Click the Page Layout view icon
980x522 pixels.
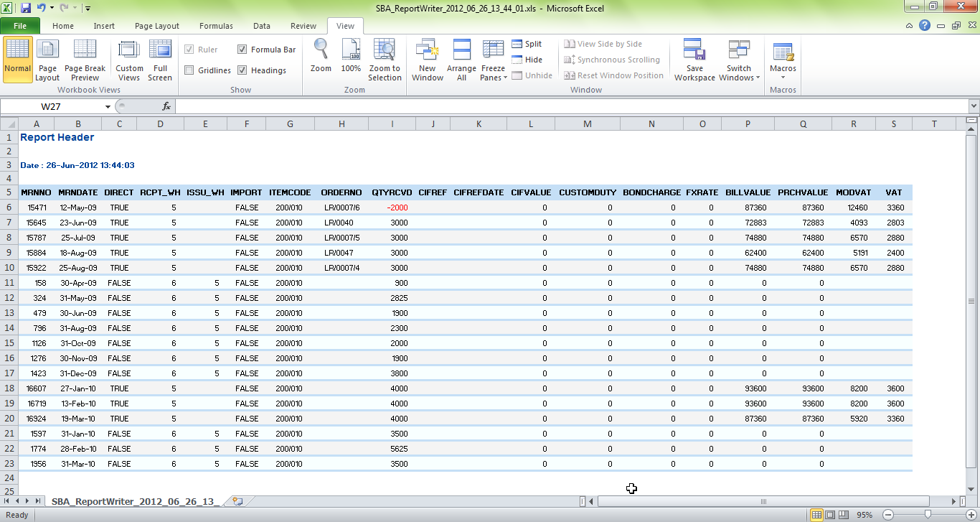pos(47,60)
